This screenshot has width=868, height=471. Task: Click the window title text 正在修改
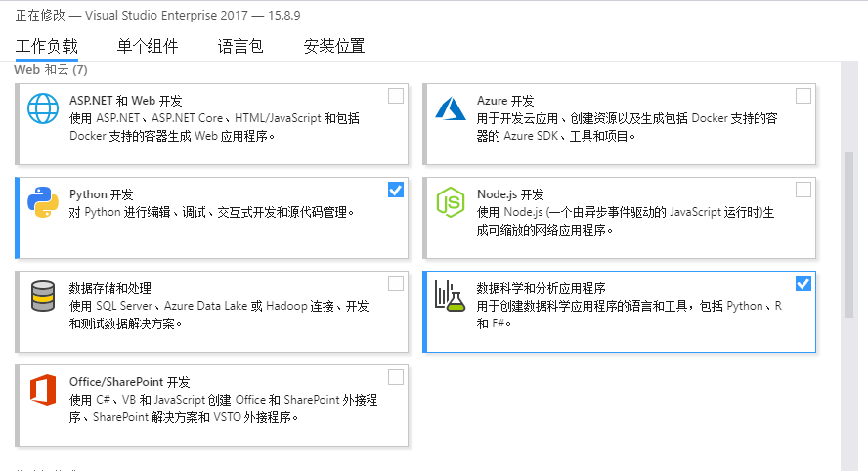coord(40,15)
